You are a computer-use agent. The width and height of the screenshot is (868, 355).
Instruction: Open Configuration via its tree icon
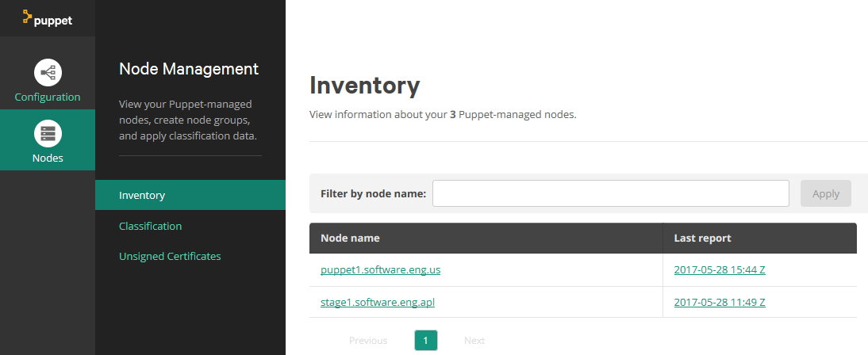point(48,72)
